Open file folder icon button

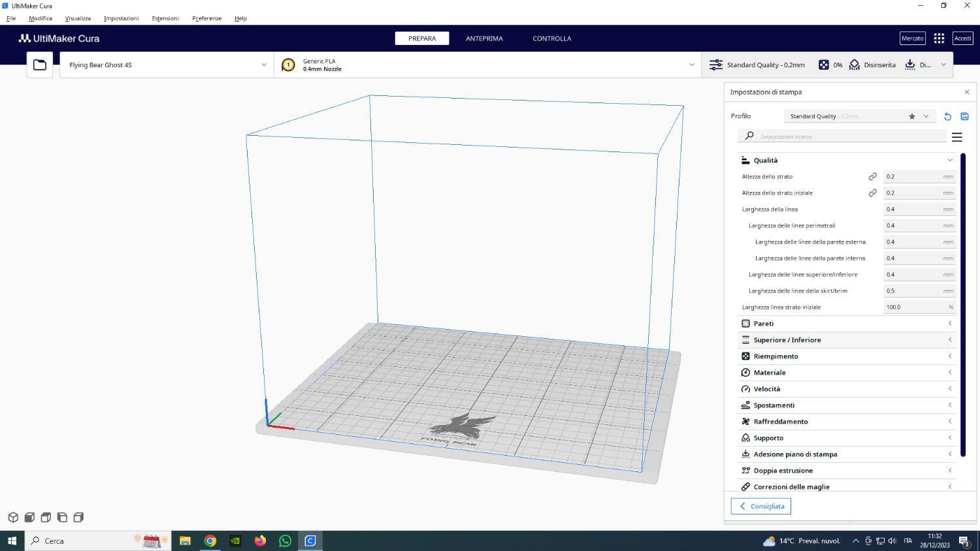click(40, 65)
